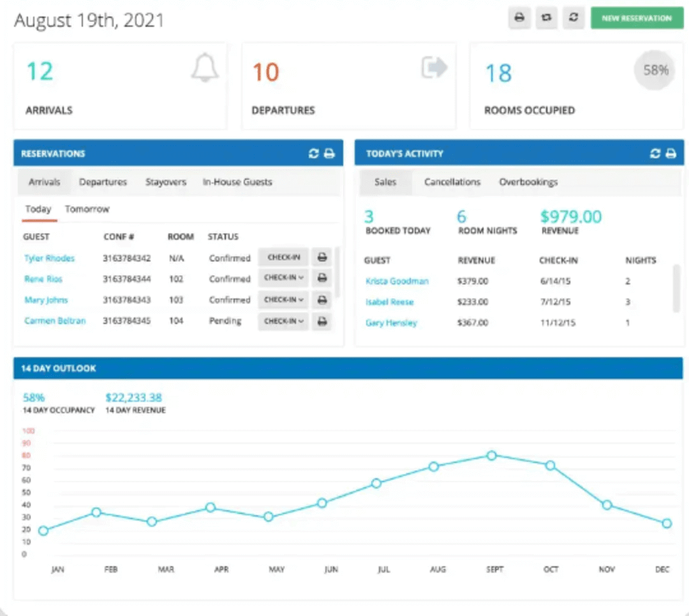Open Krista Goodman's guest profile
The image size is (689, 616).
click(x=397, y=281)
